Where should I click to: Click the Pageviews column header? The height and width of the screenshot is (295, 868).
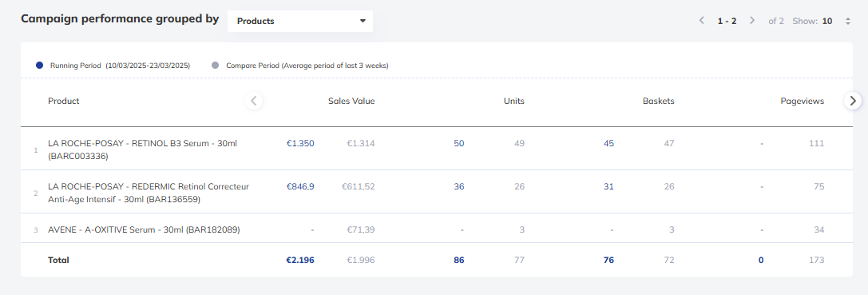pos(803,101)
